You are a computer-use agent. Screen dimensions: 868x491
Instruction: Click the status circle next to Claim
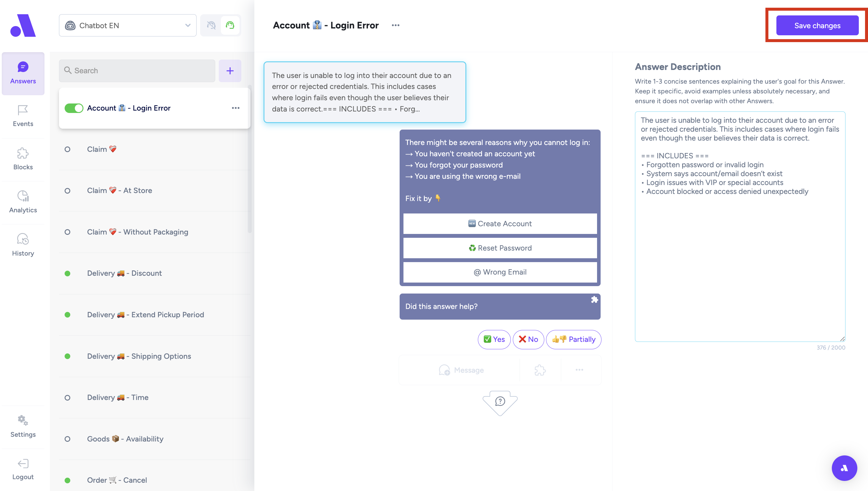67,149
